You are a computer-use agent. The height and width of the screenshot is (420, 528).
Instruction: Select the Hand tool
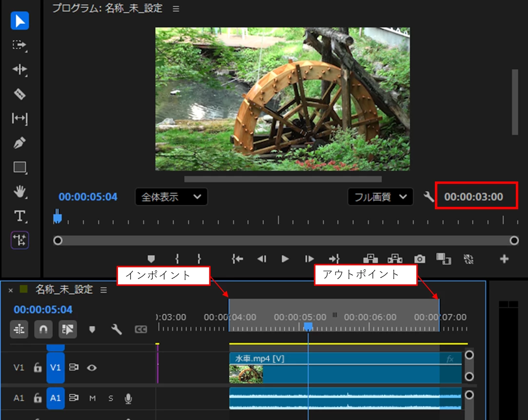click(20, 191)
